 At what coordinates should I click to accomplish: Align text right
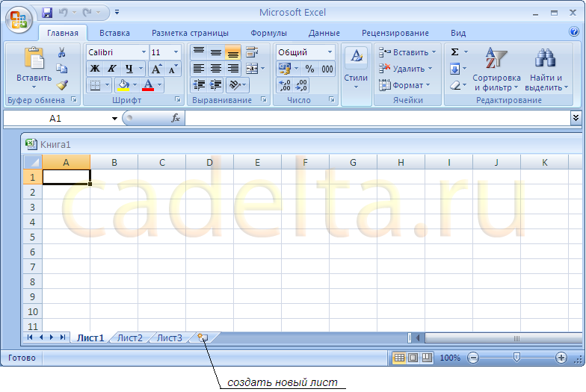point(233,69)
